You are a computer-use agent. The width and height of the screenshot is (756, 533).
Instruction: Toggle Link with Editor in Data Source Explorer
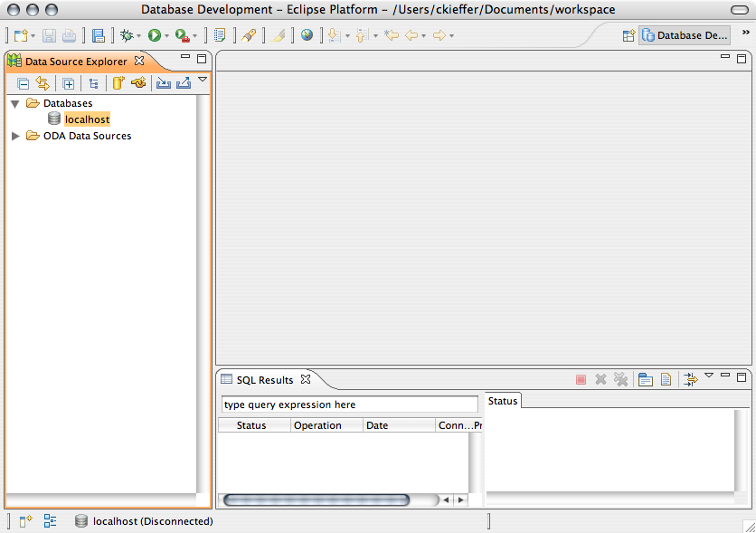pyautogui.click(x=43, y=83)
